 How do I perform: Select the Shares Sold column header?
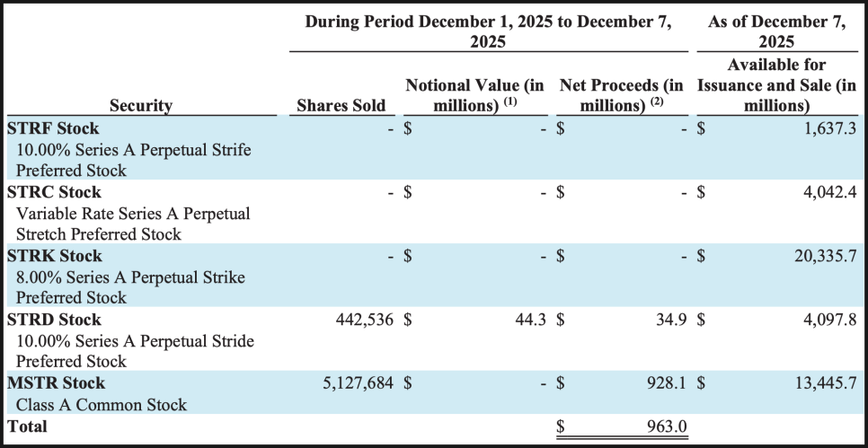tap(341, 105)
